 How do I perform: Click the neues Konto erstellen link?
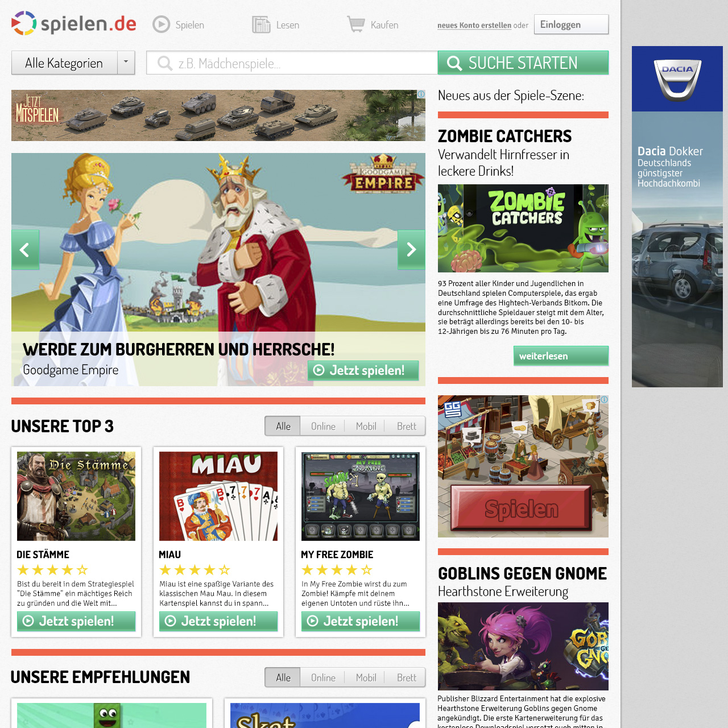click(474, 26)
